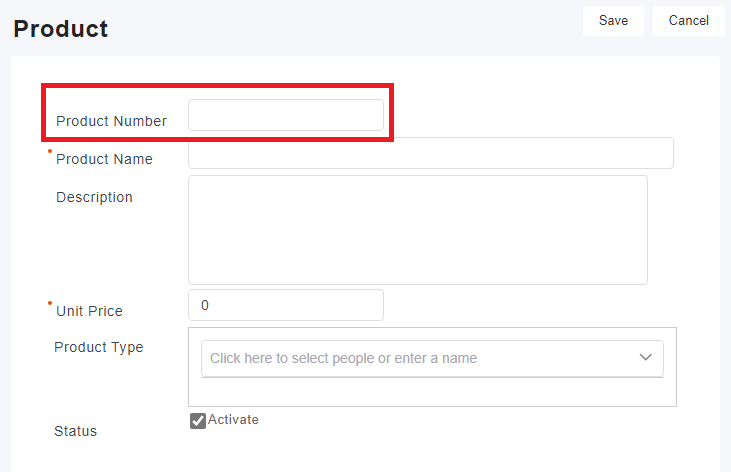Screen dimensions: 731x472
Task: Expand the Product Type dropdown arrow
Action: [x=645, y=357]
